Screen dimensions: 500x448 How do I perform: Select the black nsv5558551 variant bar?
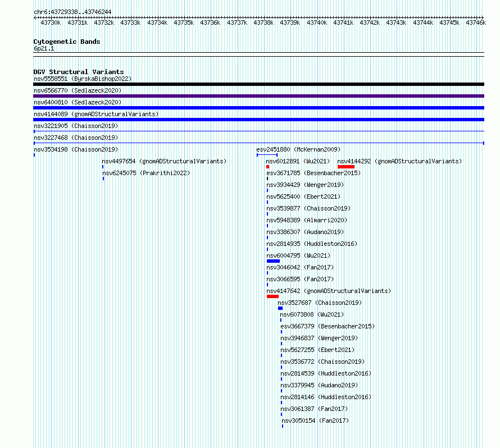(258, 84)
